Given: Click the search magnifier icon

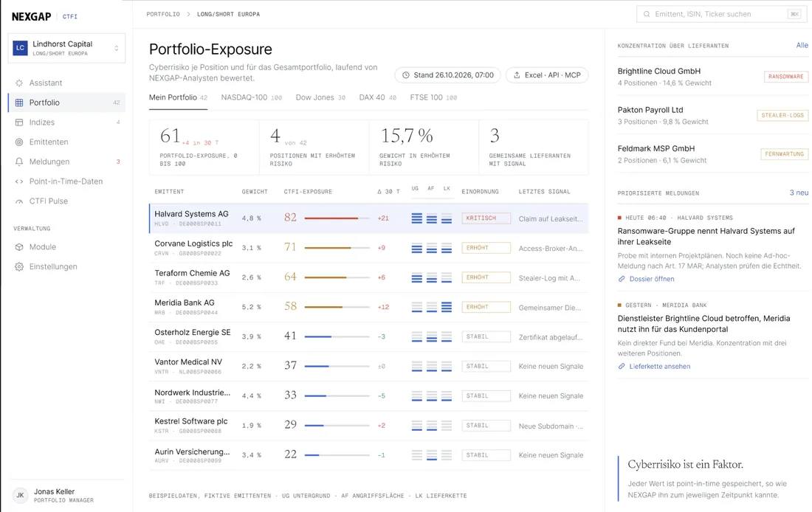Looking at the screenshot, I should [x=647, y=14].
